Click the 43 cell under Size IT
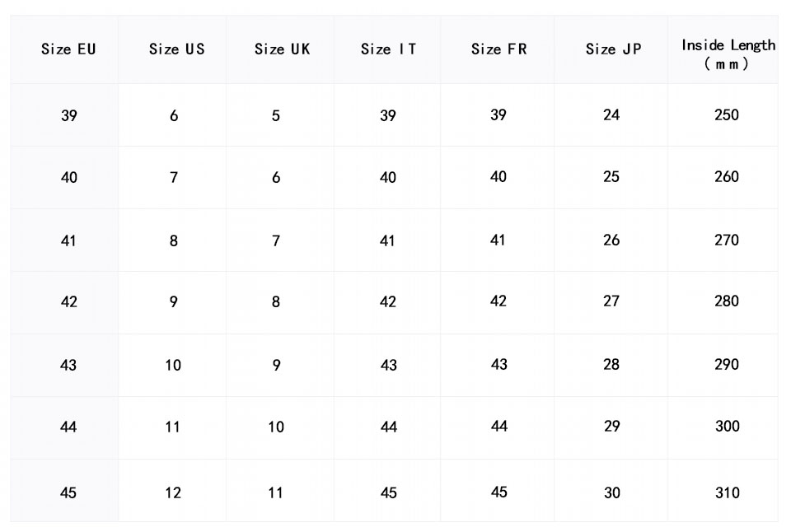The height and width of the screenshot is (532, 791). click(x=388, y=365)
